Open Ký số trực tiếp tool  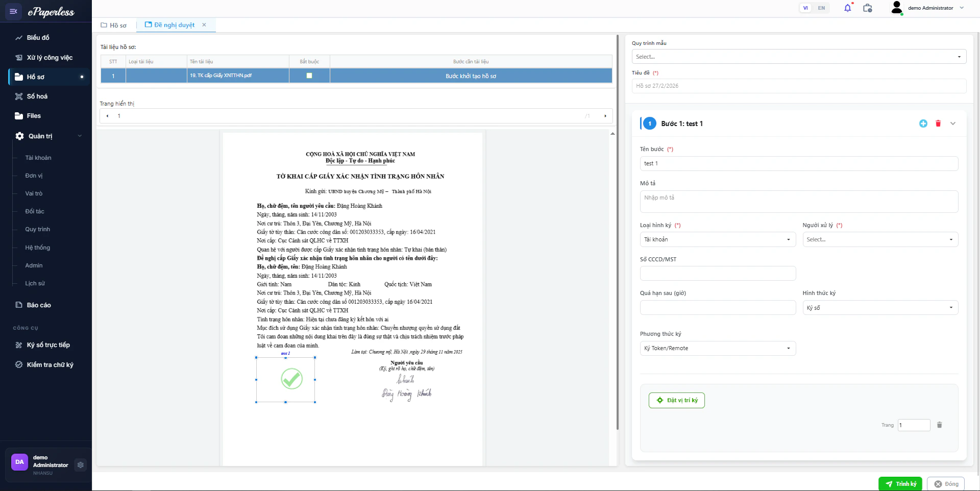(x=48, y=345)
